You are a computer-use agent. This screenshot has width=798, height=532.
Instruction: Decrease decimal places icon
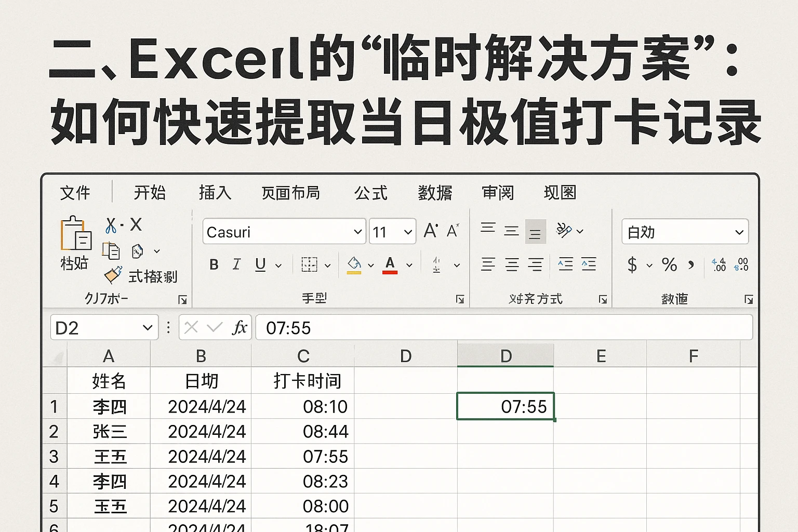pyautogui.click(x=741, y=265)
